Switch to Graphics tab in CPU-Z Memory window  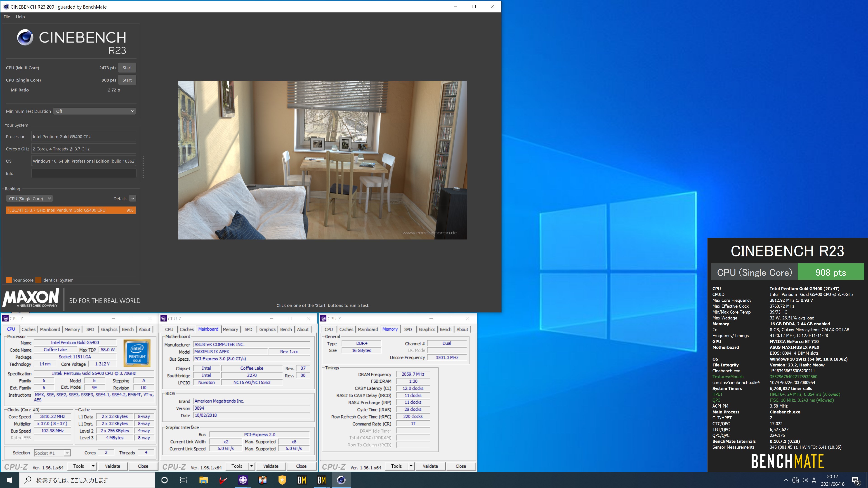427,329
